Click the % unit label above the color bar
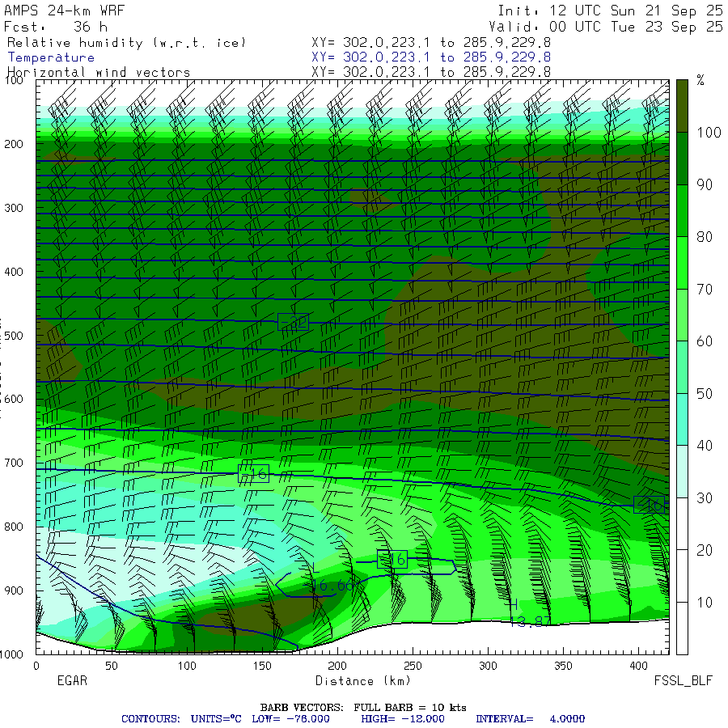Screen dimensions: 728x728 point(700,81)
